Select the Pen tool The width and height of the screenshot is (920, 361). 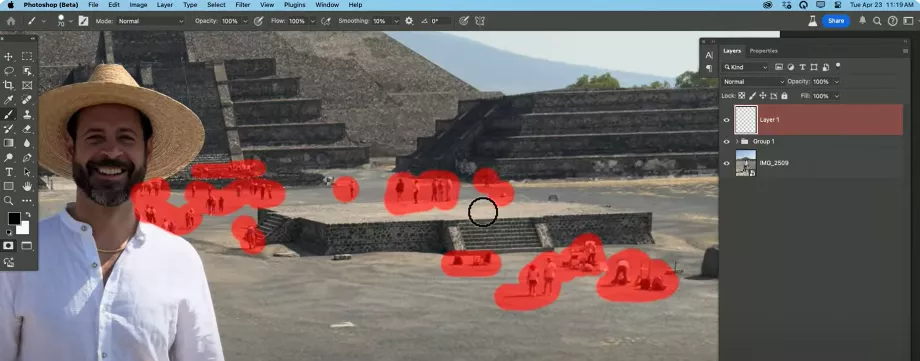pyautogui.click(x=27, y=157)
